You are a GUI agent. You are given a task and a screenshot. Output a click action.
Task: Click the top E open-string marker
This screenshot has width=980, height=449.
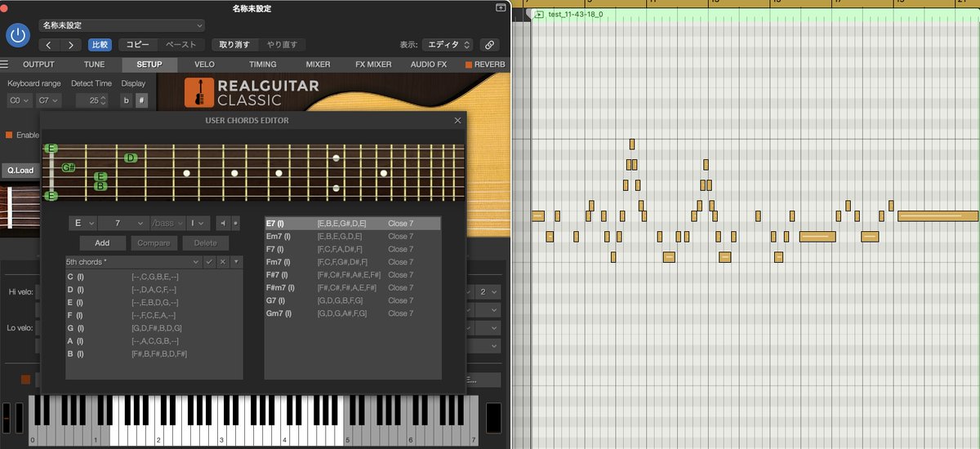51,148
